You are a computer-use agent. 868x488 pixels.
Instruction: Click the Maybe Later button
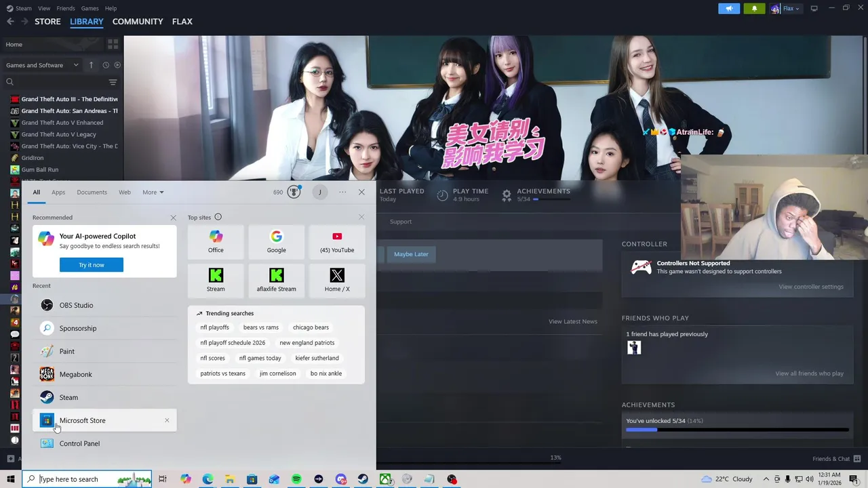coord(411,254)
